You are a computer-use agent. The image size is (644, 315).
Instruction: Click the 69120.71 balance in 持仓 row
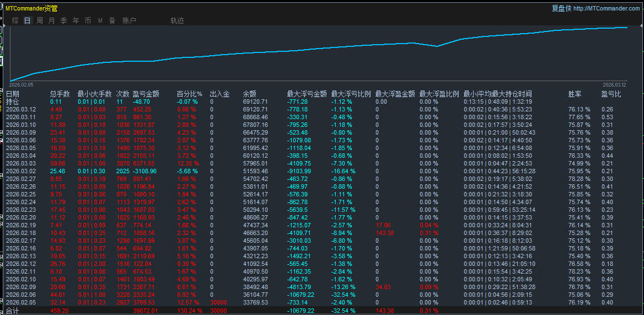[255, 102]
